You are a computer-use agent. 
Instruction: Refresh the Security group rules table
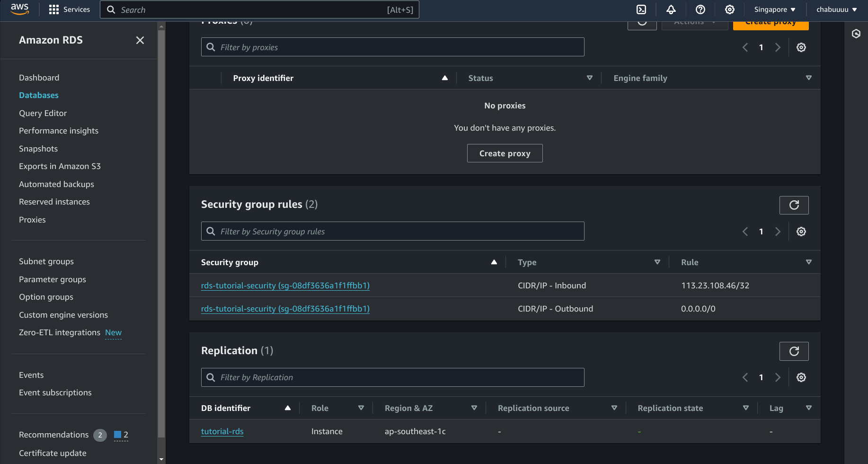(x=794, y=205)
